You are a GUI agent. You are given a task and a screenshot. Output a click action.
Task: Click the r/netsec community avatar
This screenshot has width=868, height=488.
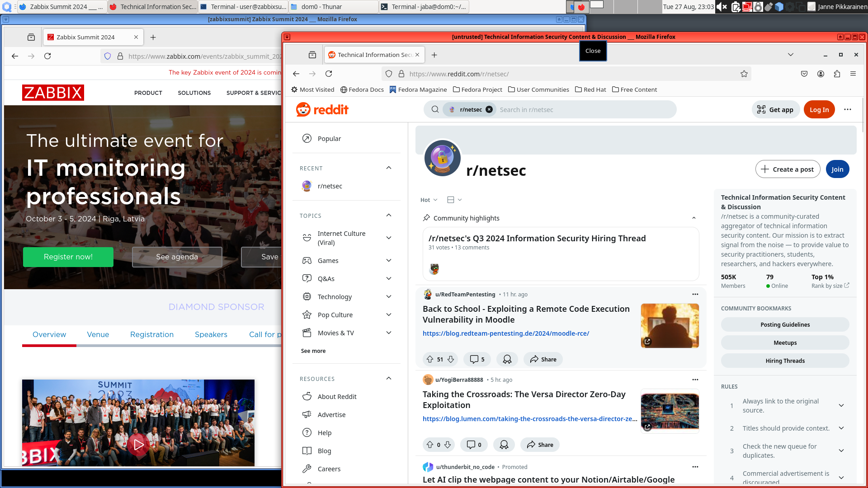tap(442, 158)
